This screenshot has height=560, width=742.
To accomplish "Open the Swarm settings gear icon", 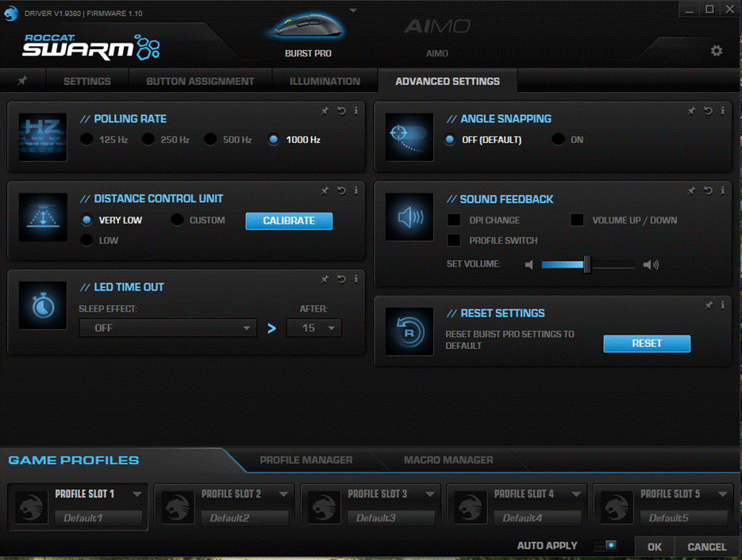I will click(x=717, y=51).
